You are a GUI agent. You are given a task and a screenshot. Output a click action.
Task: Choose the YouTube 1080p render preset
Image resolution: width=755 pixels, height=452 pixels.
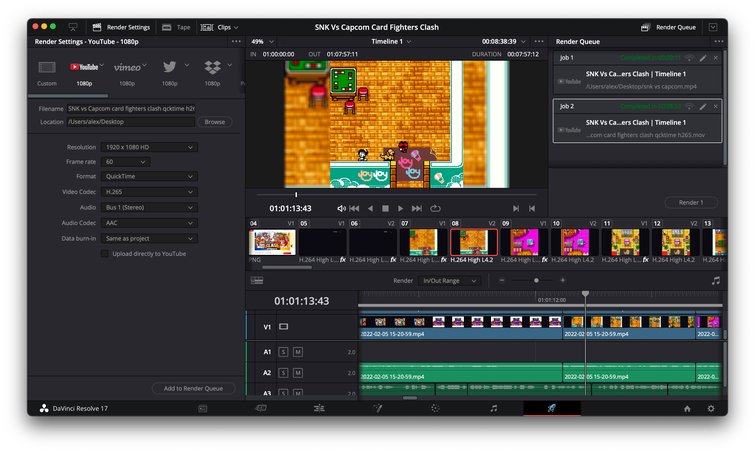point(84,73)
